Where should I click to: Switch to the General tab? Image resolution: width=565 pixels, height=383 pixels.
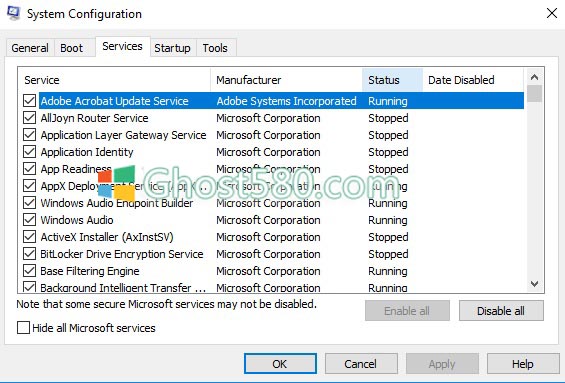coord(30,48)
